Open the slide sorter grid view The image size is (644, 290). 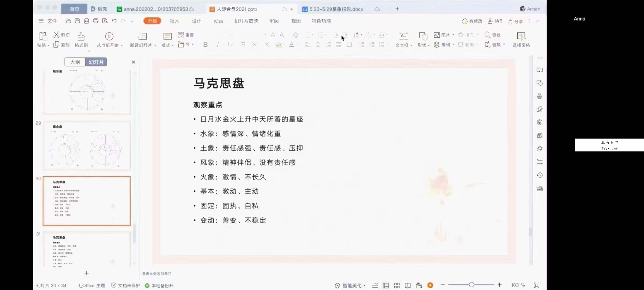click(x=397, y=285)
